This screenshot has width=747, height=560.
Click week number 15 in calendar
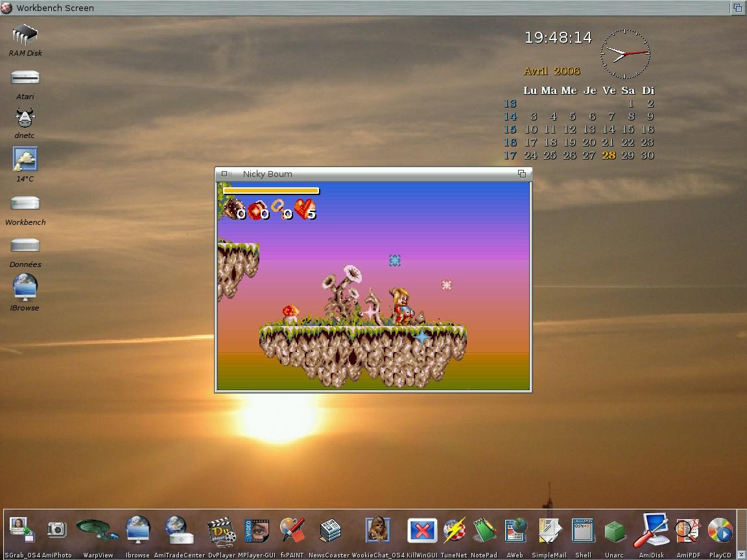tap(510, 129)
